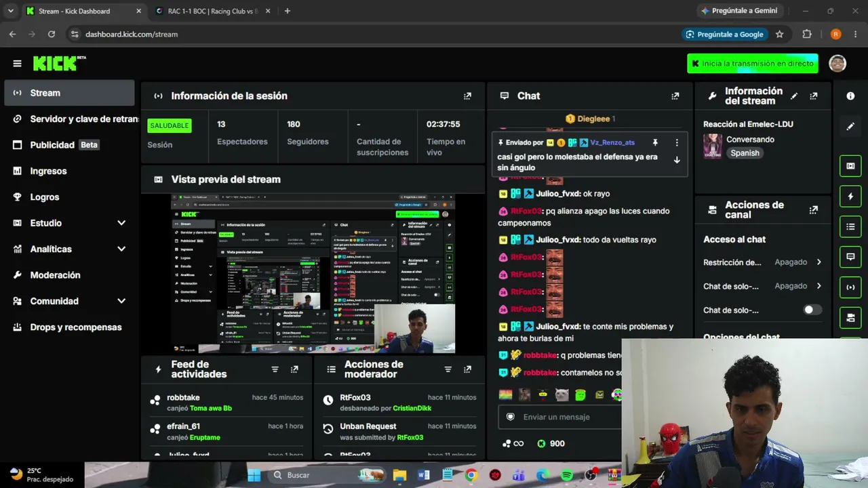Open a new browser tab
Screen dimensions: 868x488
click(288, 11)
